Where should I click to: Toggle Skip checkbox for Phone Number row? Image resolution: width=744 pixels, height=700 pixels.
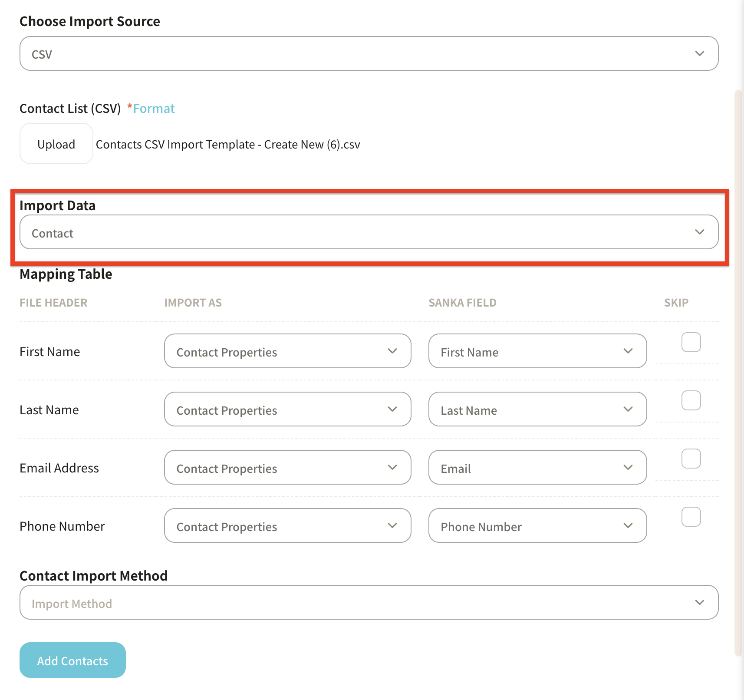tap(691, 517)
